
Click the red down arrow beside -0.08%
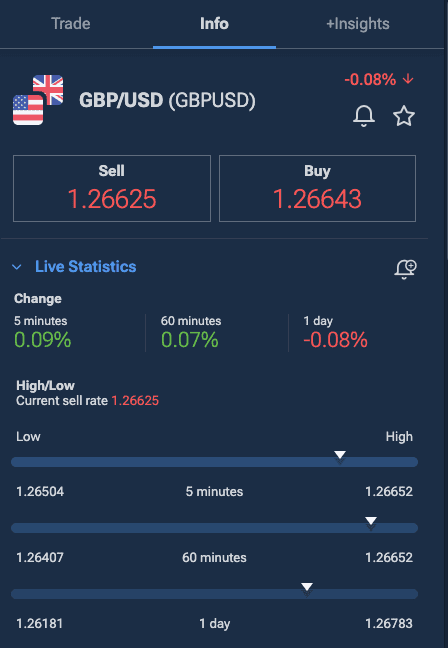pyautogui.click(x=408, y=79)
